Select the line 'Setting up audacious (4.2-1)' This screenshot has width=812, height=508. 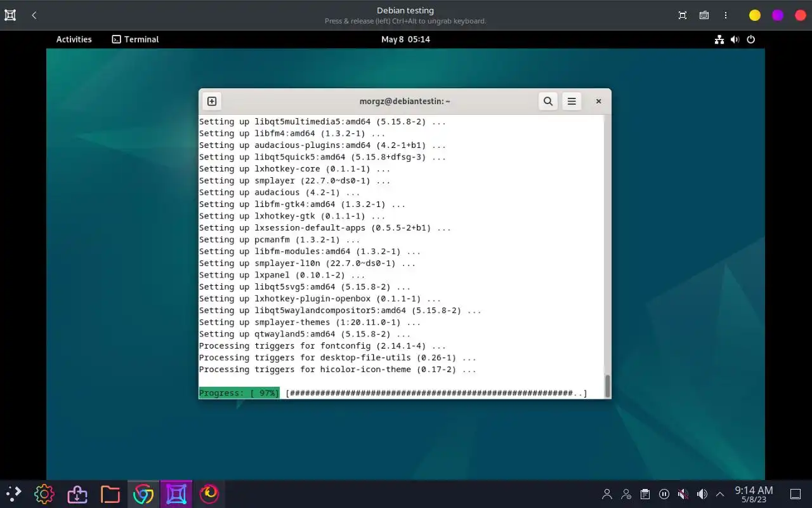click(280, 192)
